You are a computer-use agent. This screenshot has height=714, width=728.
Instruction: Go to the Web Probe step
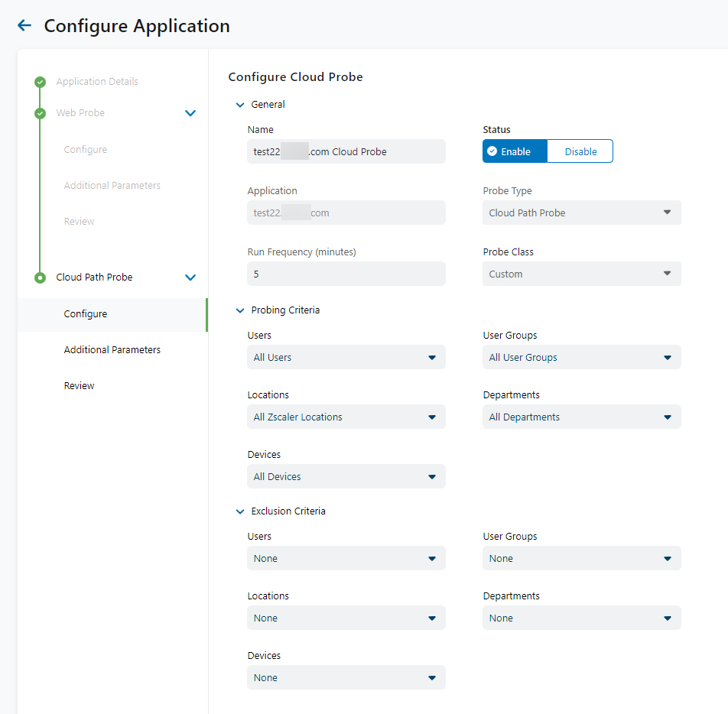pos(80,113)
